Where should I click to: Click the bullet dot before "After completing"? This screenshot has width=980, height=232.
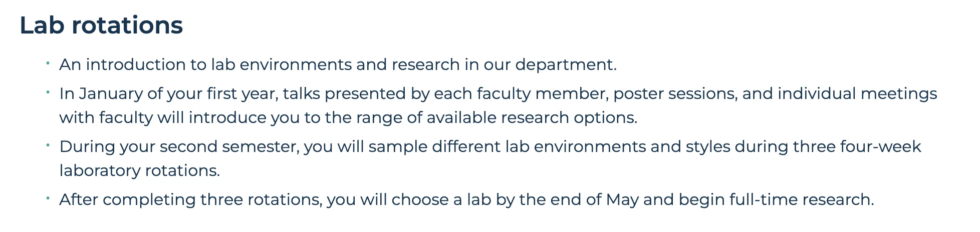48,198
